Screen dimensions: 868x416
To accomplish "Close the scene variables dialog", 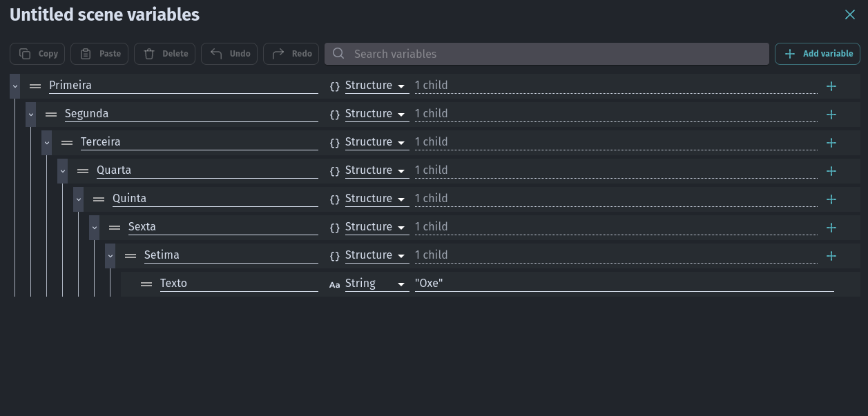I will (x=850, y=14).
